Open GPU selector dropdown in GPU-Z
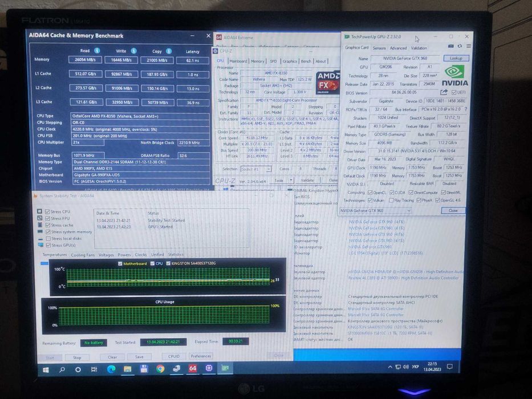 (375, 211)
